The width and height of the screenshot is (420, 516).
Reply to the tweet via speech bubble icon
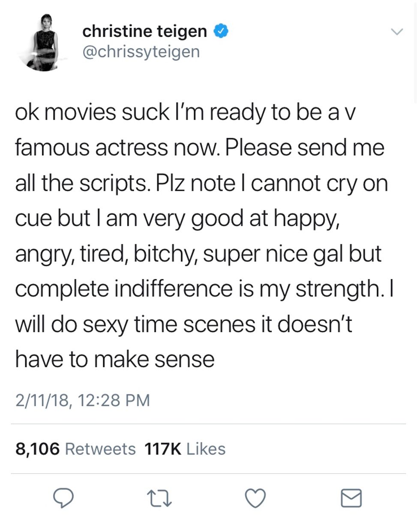click(x=64, y=498)
